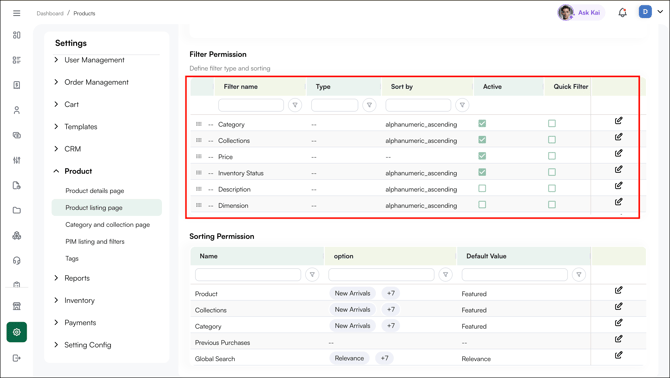The width and height of the screenshot is (670, 378).
Task: Enable Quick Filter for Category
Action: click(x=552, y=123)
